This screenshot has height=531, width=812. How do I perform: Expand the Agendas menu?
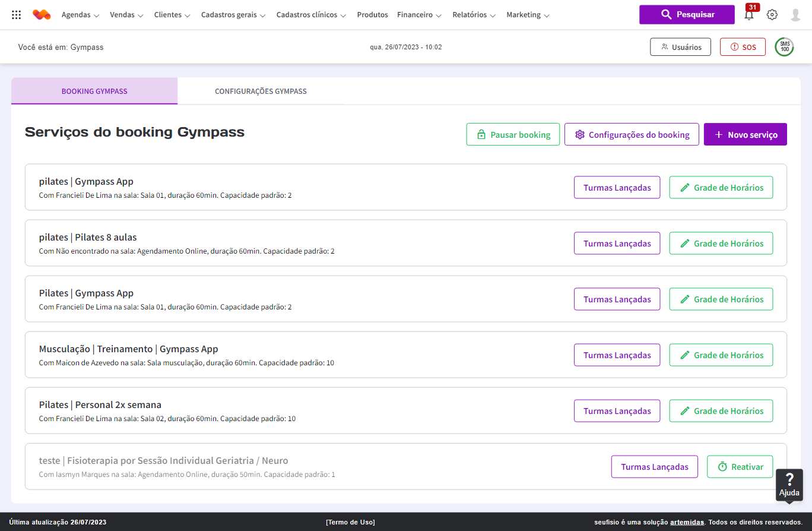80,15
